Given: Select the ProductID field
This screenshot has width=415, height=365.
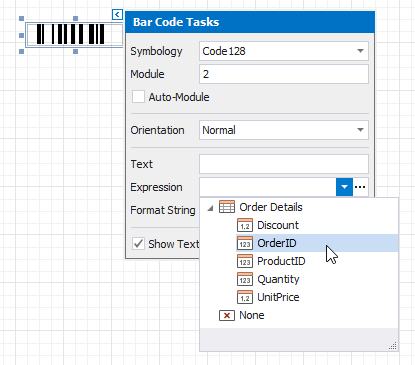Looking at the screenshot, I should pos(281,261).
